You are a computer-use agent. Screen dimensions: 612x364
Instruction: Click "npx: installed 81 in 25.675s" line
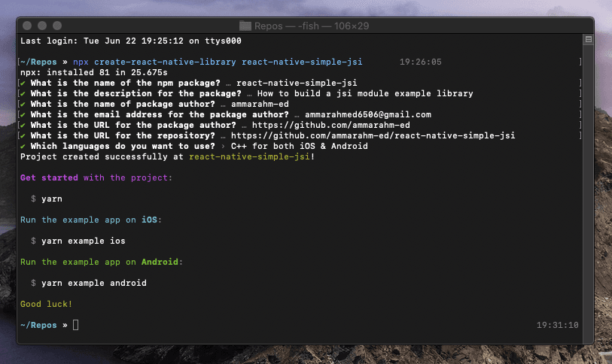[x=93, y=72]
